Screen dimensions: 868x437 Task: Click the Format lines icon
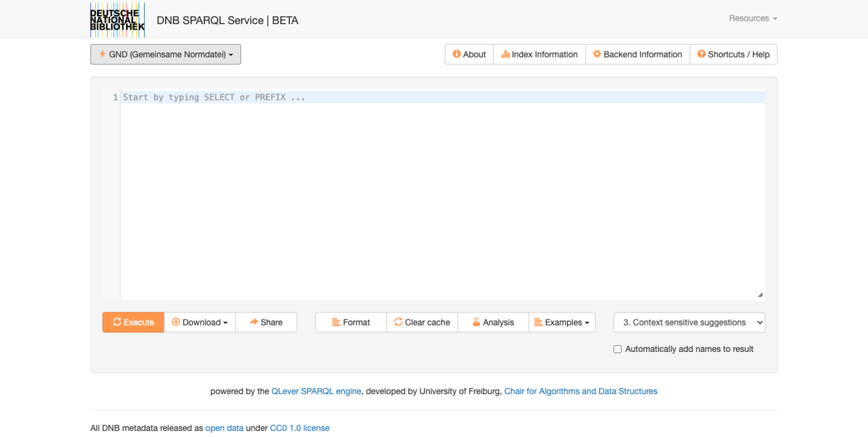click(x=337, y=322)
